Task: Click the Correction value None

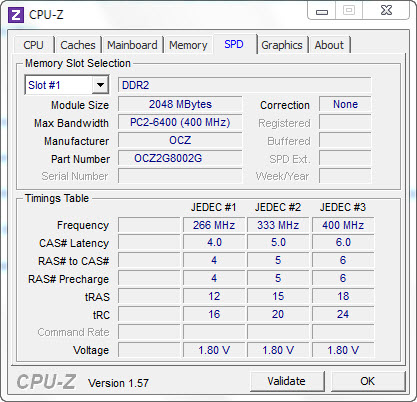Action: point(345,104)
